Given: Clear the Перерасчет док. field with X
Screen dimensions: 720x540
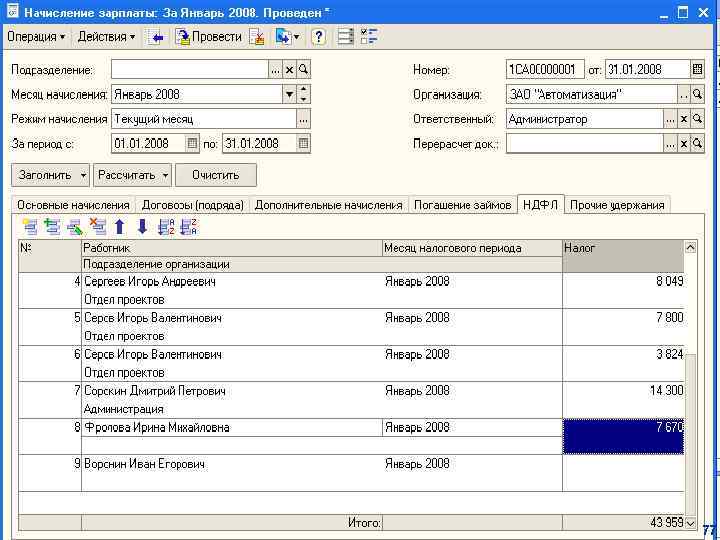Looking at the screenshot, I should [684, 144].
